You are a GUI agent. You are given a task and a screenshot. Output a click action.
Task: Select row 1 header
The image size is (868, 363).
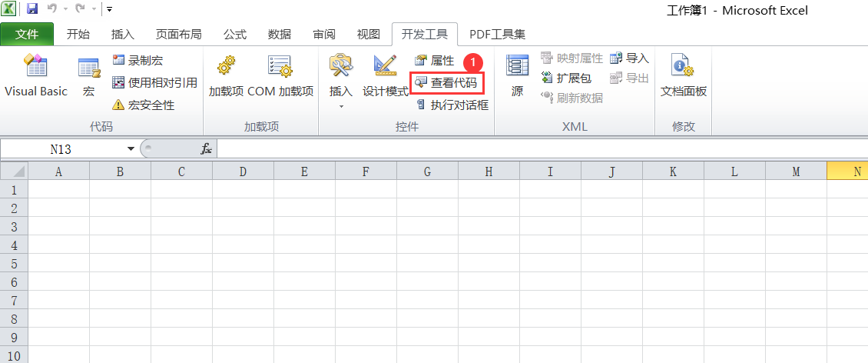14,189
